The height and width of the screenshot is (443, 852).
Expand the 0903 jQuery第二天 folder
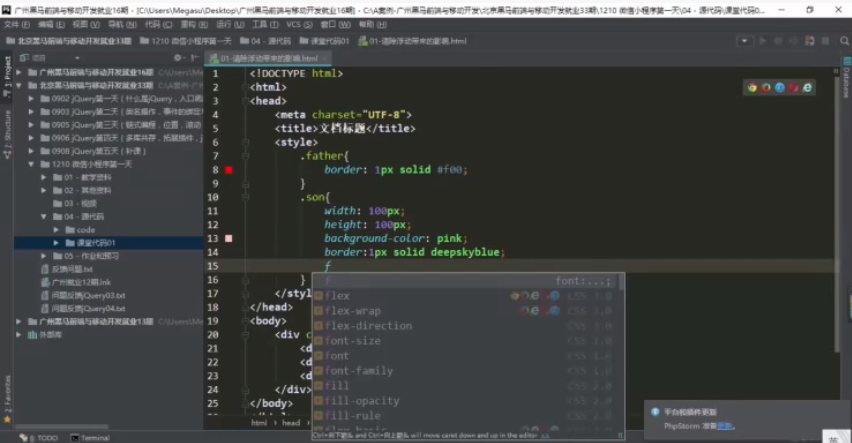(32, 111)
